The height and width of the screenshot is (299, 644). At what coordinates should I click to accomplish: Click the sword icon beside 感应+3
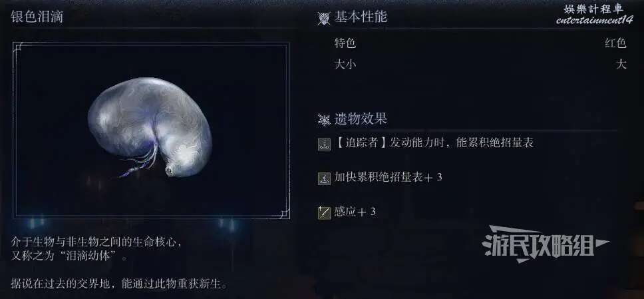pyautogui.click(x=324, y=212)
